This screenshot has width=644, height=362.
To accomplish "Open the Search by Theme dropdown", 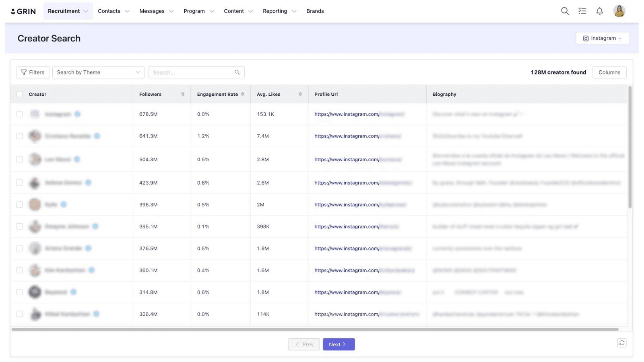I will (x=98, y=72).
